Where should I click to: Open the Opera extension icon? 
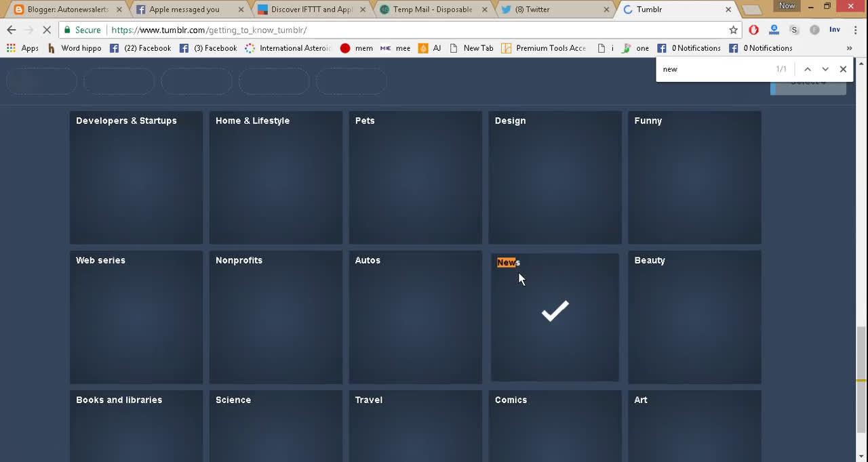tap(753, 30)
